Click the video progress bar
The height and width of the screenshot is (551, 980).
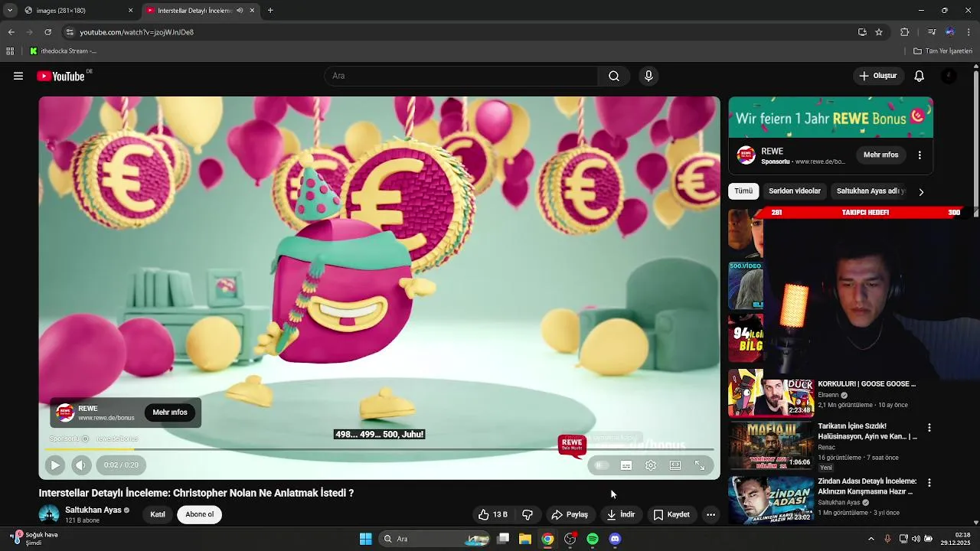click(380, 449)
